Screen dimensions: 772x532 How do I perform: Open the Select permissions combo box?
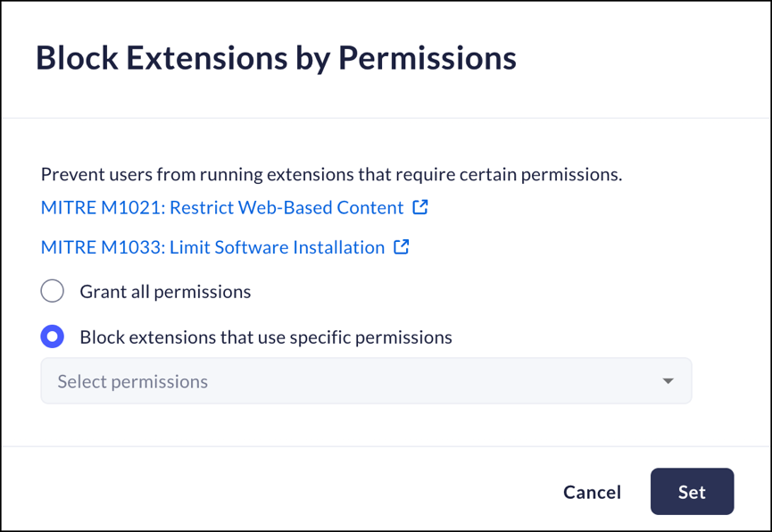[366, 381]
